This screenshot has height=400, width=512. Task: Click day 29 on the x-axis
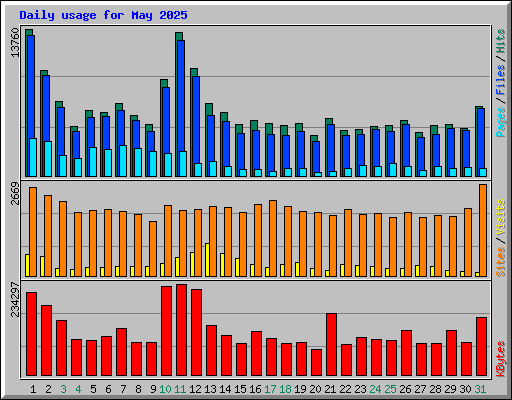[x=450, y=389]
